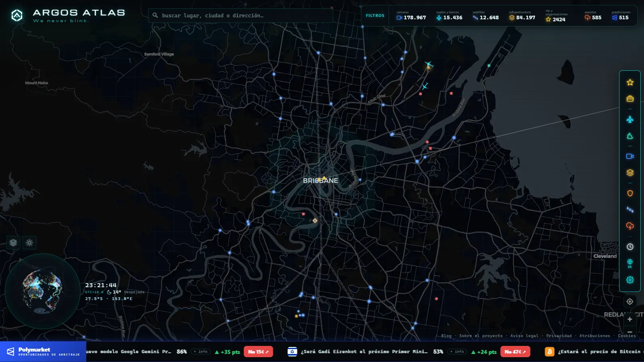Toggle eventos filter showing 585
644x362 pixels.
pos(593,16)
